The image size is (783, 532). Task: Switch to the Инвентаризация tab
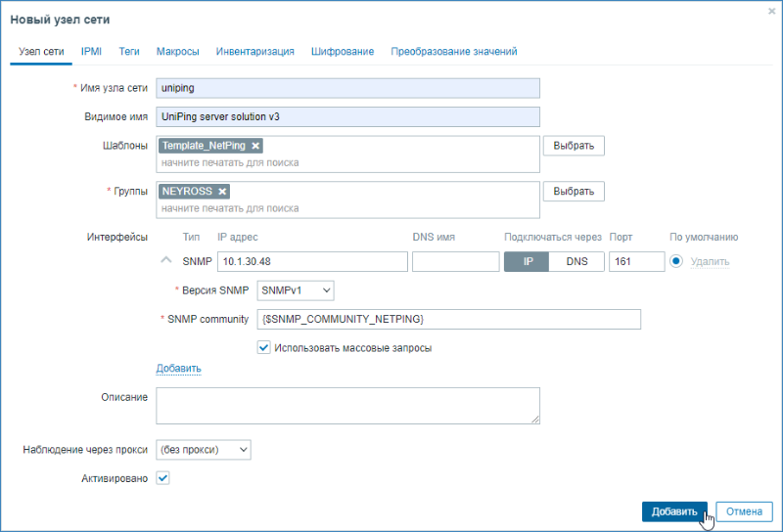pos(255,52)
